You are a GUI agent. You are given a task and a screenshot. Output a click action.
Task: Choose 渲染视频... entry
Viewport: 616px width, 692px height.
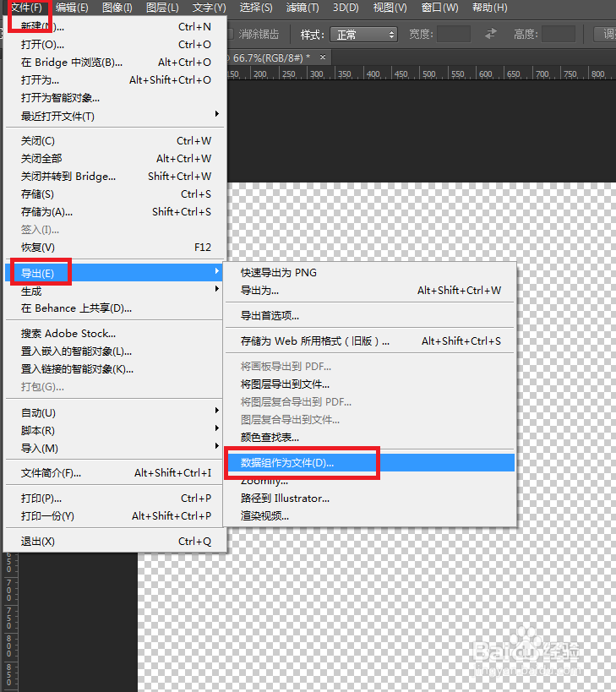[x=370, y=516]
